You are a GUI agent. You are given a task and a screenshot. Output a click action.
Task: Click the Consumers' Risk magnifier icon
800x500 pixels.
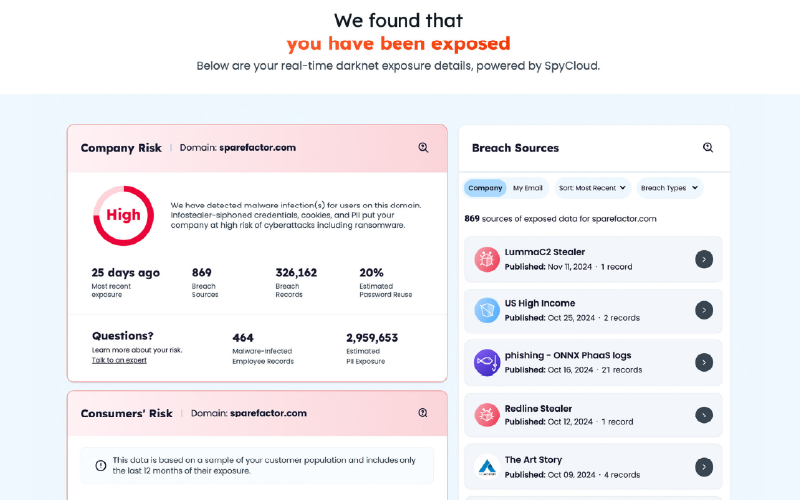click(423, 413)
